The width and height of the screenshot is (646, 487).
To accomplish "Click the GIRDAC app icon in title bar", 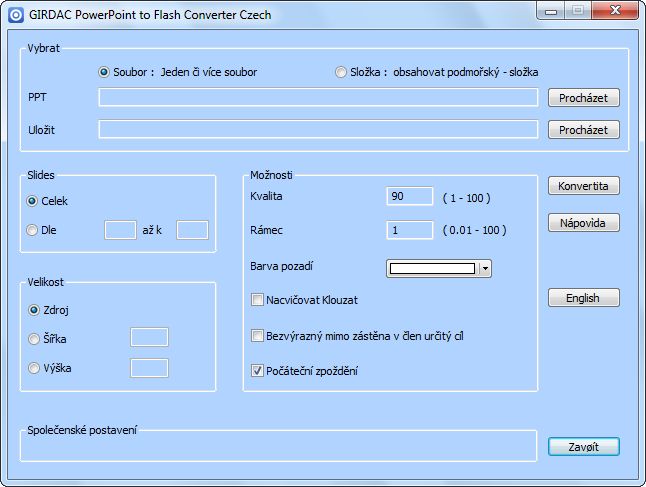I will 16,15.
